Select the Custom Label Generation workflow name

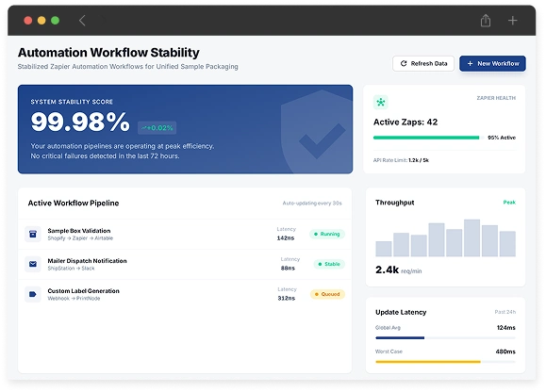[x=84, y=291]
